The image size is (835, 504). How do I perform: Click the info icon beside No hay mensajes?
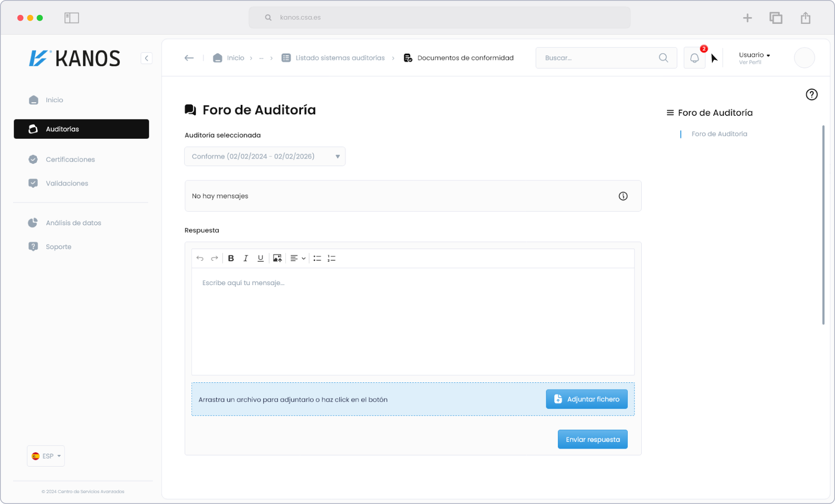623,196
